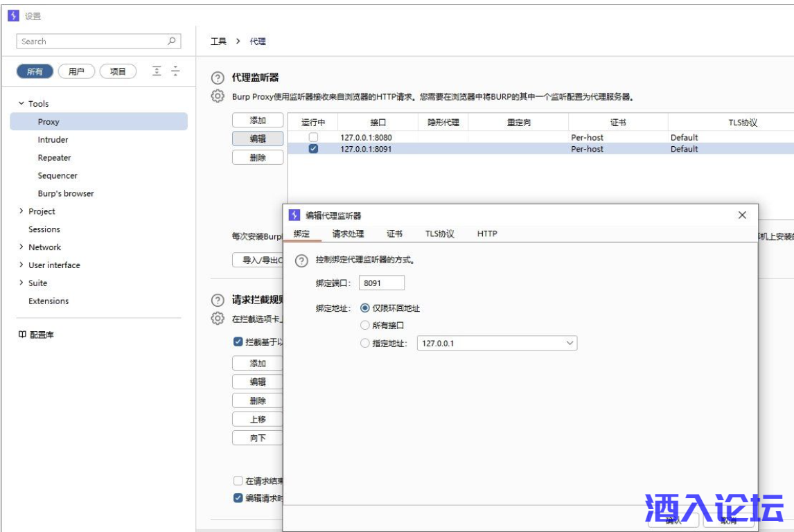Viewport: 794px width, 532px height.
Task: Click the help icon beside 请求拦截规则
Action: coord(218,301)
